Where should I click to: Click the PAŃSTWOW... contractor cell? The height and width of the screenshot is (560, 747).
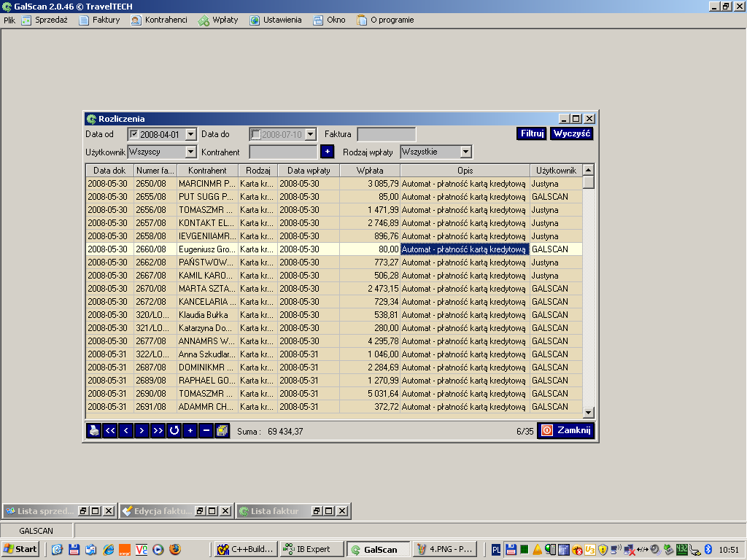206,262
